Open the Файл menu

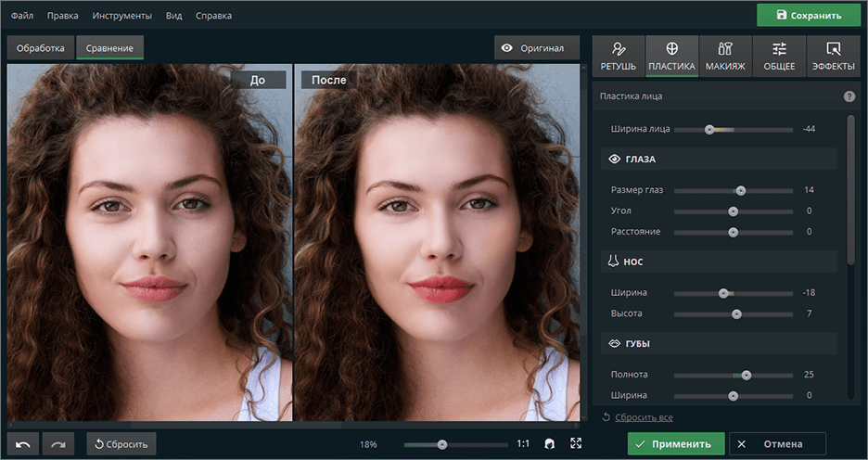(x=22, y=16)
